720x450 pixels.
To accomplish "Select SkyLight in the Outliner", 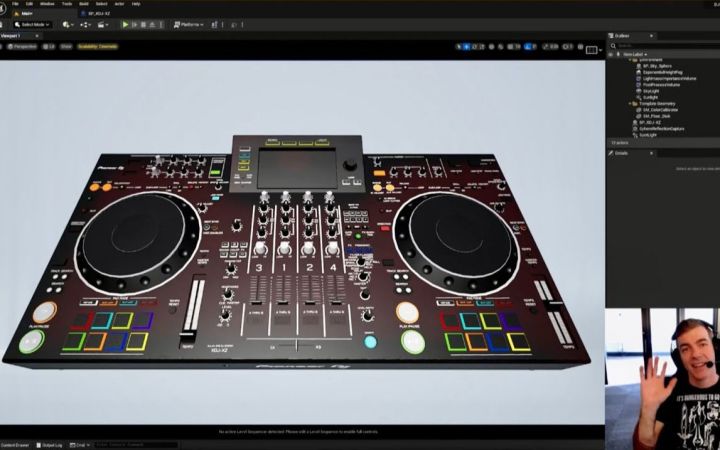I will 651,91.
